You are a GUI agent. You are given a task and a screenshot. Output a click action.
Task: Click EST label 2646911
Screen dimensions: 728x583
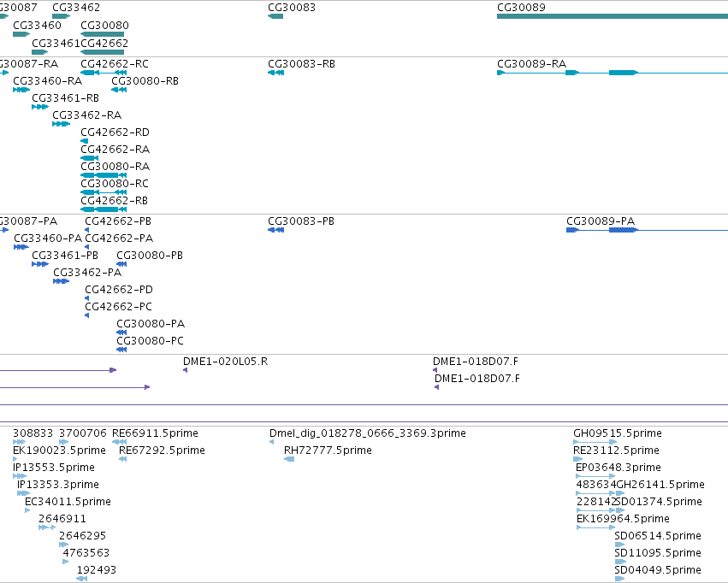pyautogui.click(x=62, y=519)
